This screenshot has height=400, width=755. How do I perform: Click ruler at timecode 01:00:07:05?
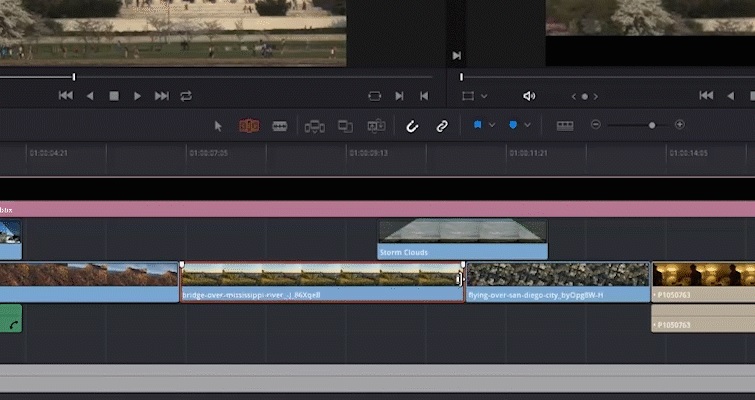pyautogui.click(x=208, y=153)
